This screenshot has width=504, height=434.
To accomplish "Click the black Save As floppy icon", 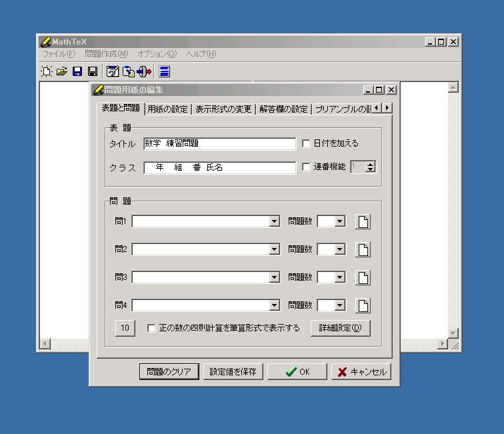I will (93, 71).
